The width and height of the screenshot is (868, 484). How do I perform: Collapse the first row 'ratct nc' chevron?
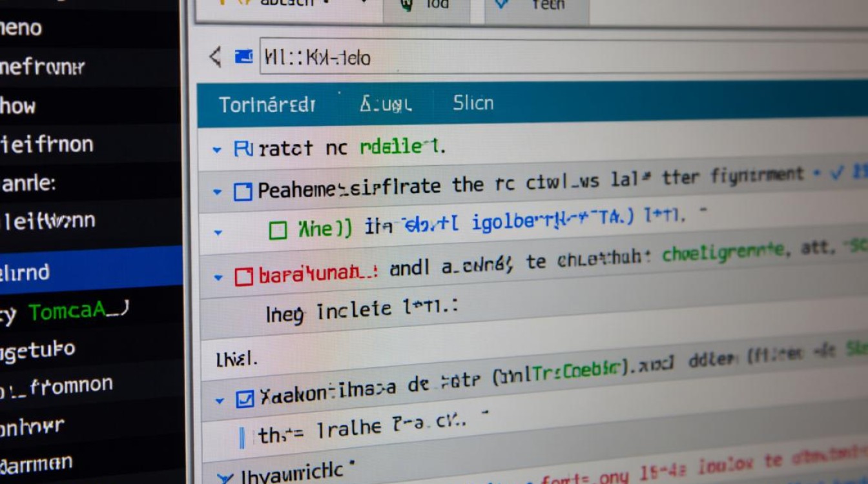tap(217, 150)
